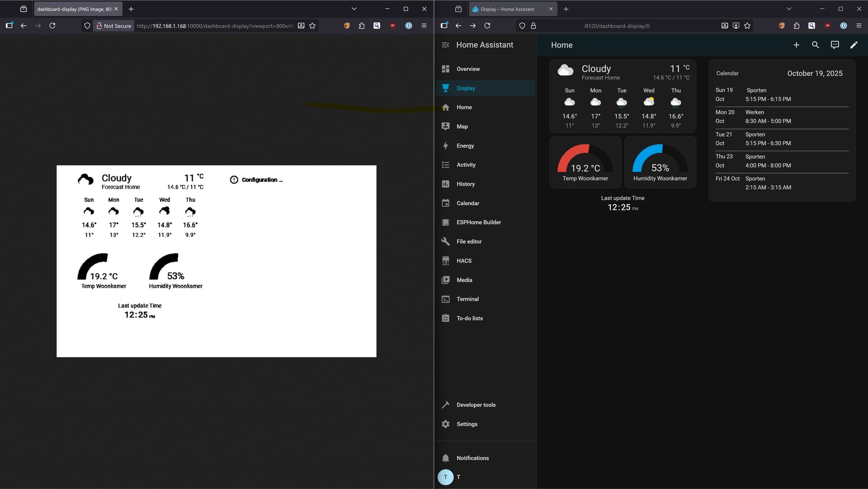
Task: Click the left browser address bar URL
Action: pyautogui.click(x=215, y=26)
